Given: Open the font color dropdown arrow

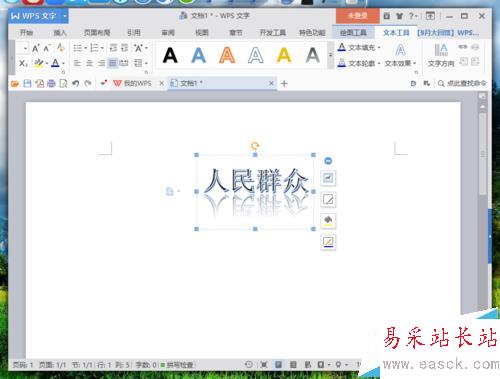Looking at the screenshot, I should (x=63, y=63).
